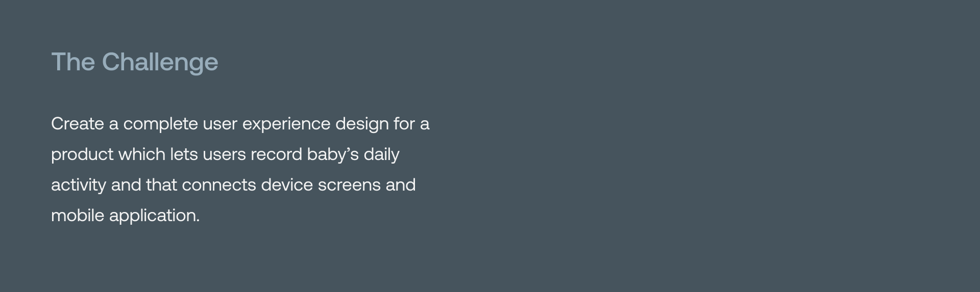Click the word "connects" in the paragraph
The width and height of the screenshot is (980, 292).
click(x=218, y=185)
